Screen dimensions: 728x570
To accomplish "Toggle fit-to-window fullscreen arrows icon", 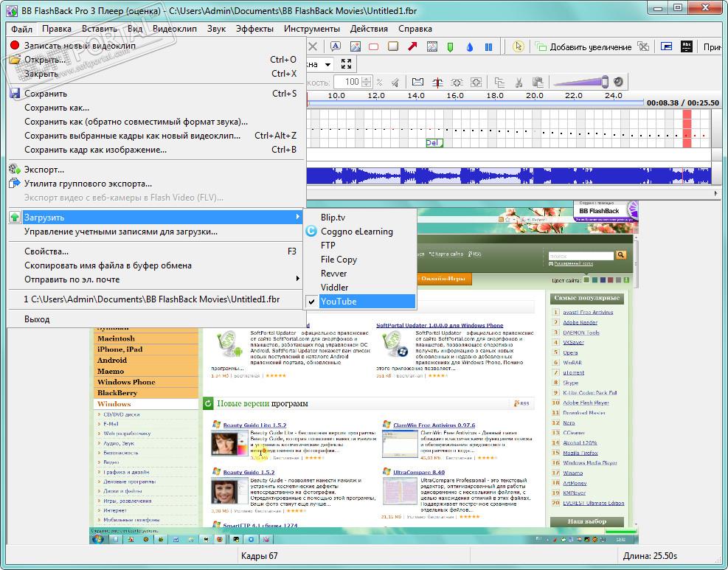I will pos(346,64).
